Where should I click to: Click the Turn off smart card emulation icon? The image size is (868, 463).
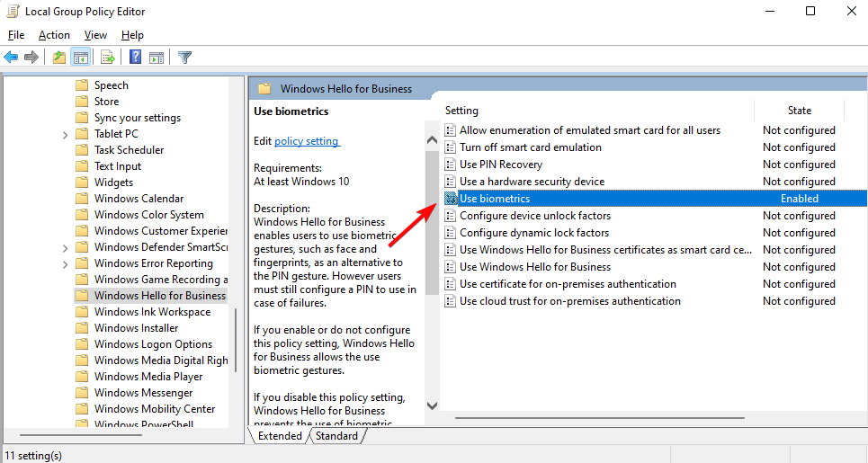pos(451,147)
